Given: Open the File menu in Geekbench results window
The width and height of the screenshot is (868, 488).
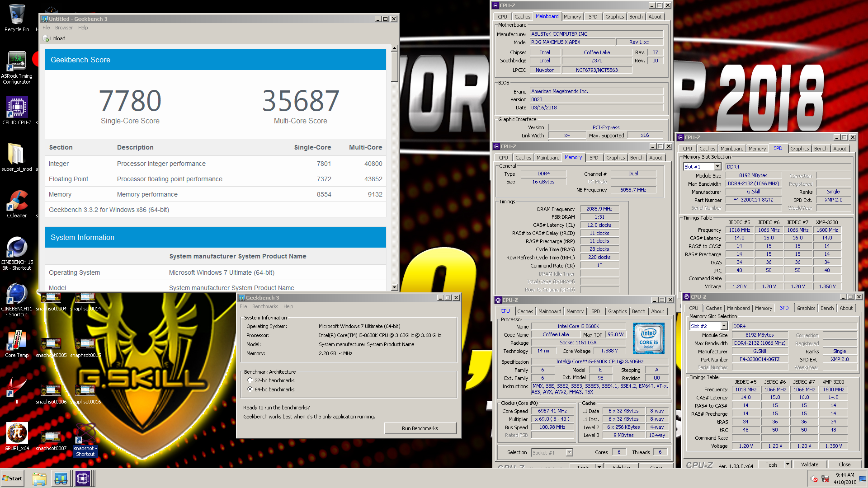Looking at the screenshot, I should (46, 28).
